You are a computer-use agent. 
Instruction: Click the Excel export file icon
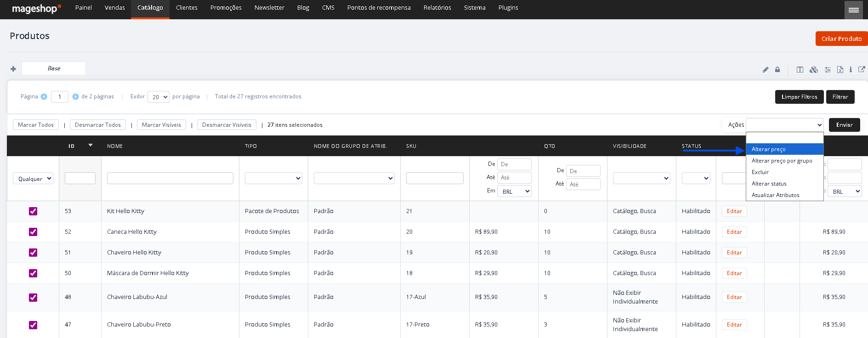[840, 70]
